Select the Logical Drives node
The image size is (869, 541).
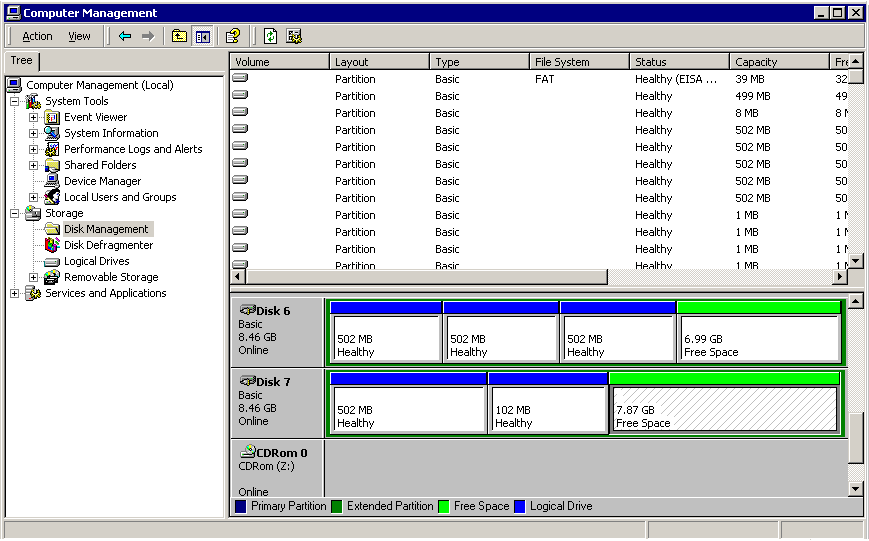96,261
